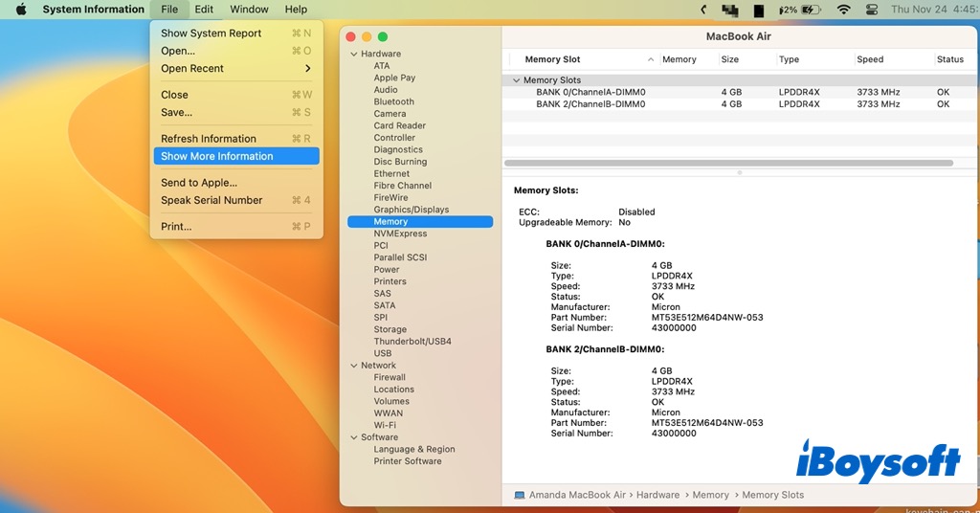Select Camera in the sidebar
The height and width of the screenshot is (513, 980).
click(x=390, y=114)
